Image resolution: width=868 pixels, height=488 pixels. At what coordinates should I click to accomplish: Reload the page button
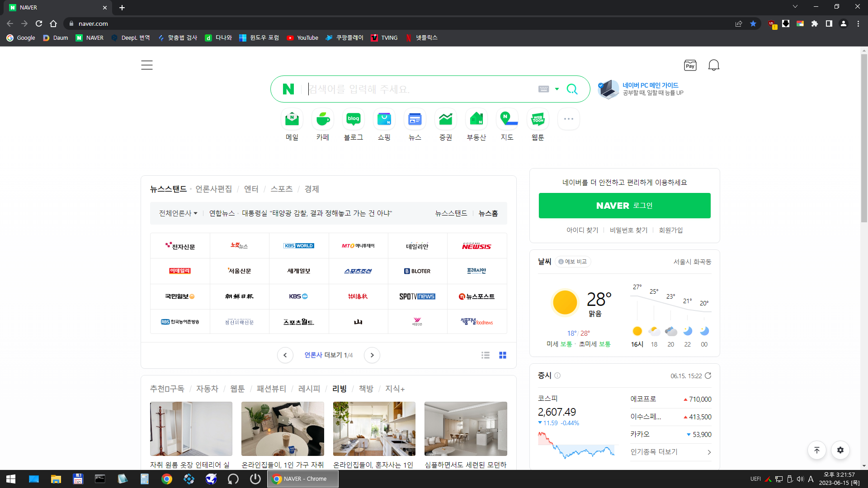(39, 23)
